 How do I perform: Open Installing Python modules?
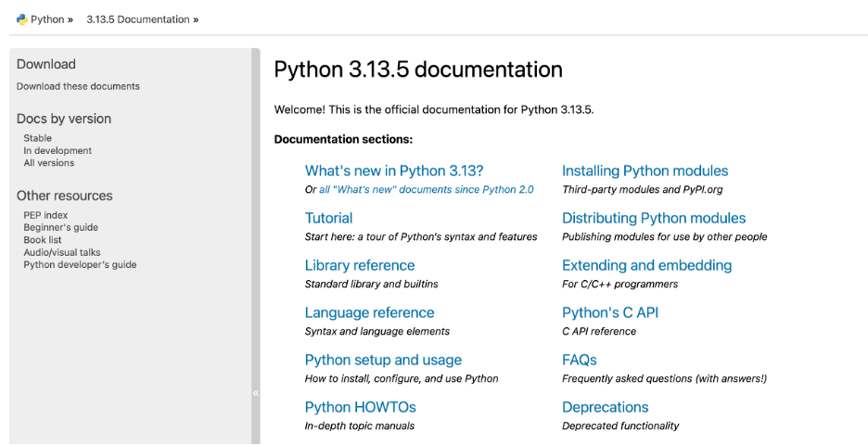pyautogui.click(x=645, y=171)
